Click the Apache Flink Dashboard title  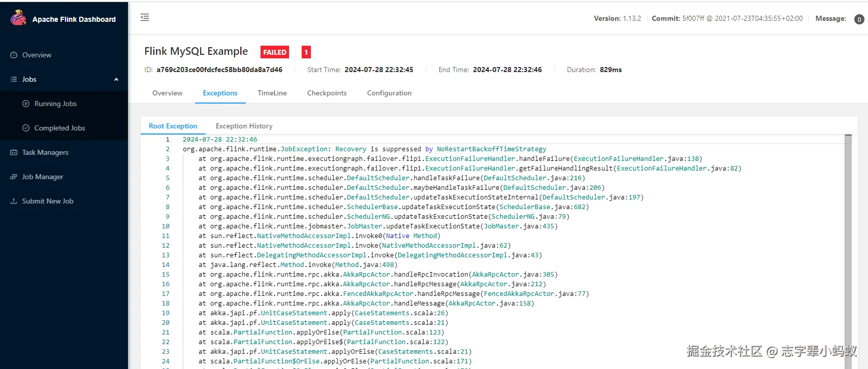(x=74, y=19)
